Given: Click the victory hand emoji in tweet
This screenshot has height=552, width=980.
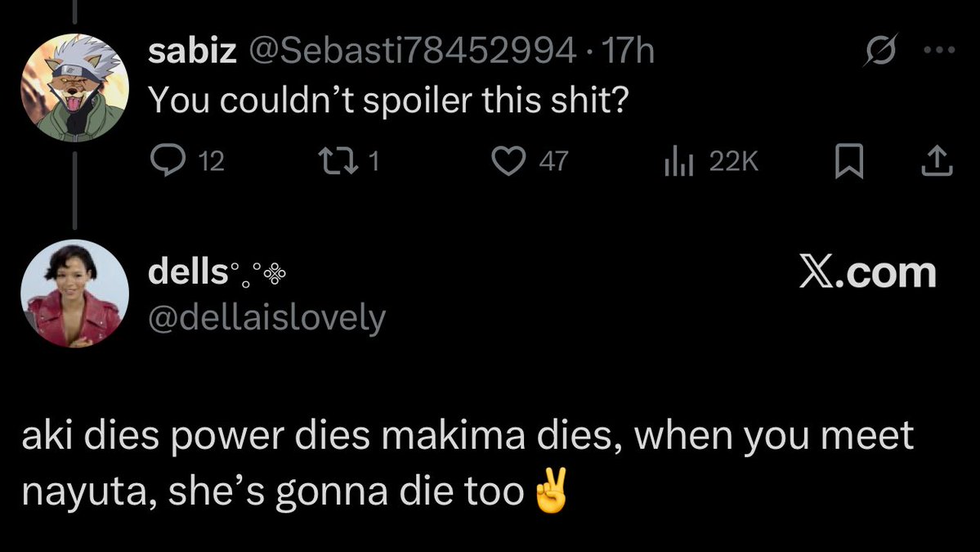Looking at the screenshot, I should [x=549, y=493].
